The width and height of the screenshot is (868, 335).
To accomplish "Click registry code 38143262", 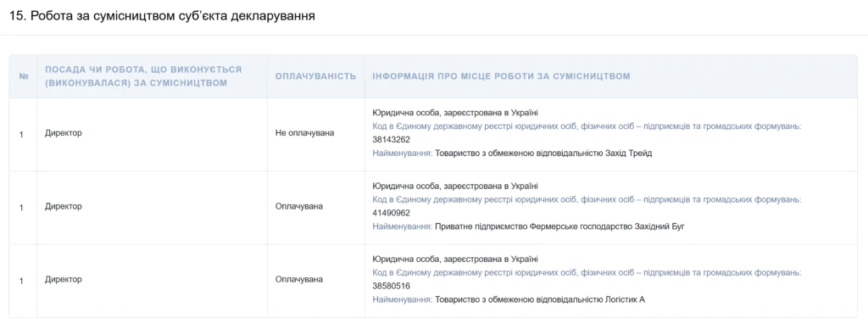I will (392, 140).
